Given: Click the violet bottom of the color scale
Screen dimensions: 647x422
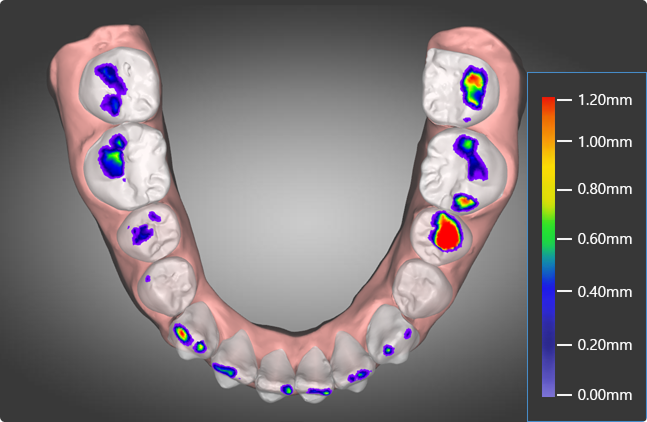Looking at the screenshot, I should click(548, 390).
